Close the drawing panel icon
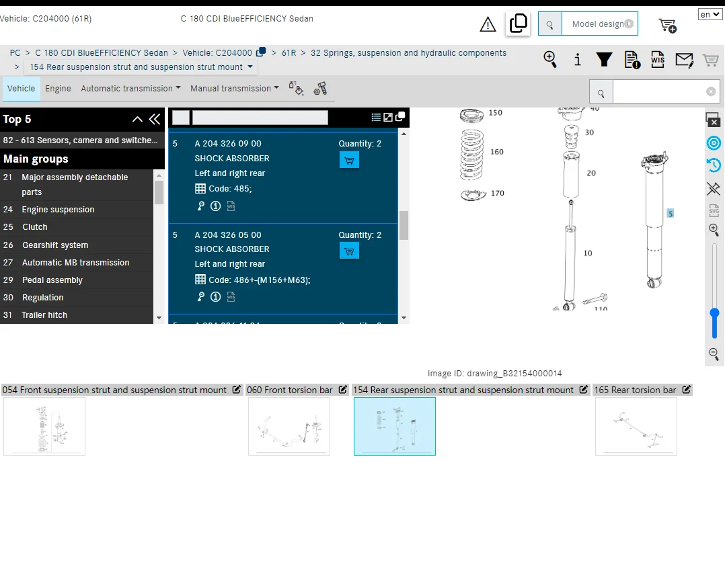This screenshot has height=588, width=725. pyautogui.click(x=713, y=120)
